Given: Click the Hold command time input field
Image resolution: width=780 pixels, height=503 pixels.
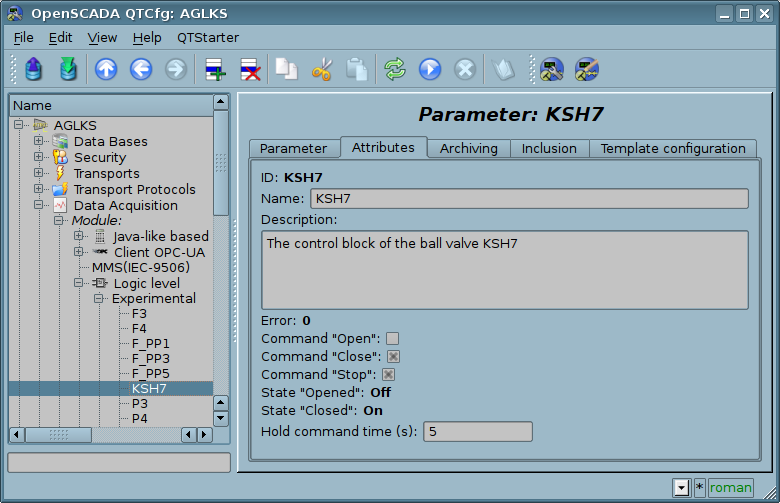Looking at the screenshot, I should pos(478,431).
